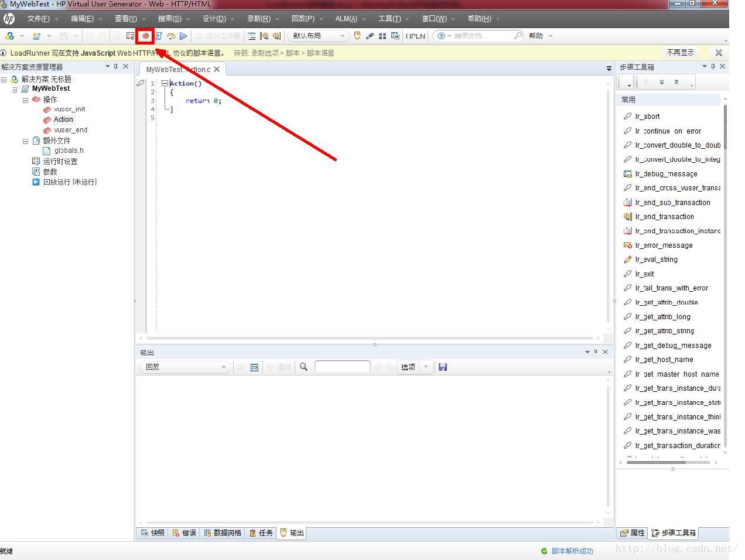Image resolution: width=745 pixels, height=560 pixels.
Task: Click double-chevron-up icon in Steps Toolbox
Action: tap(676, 82)
